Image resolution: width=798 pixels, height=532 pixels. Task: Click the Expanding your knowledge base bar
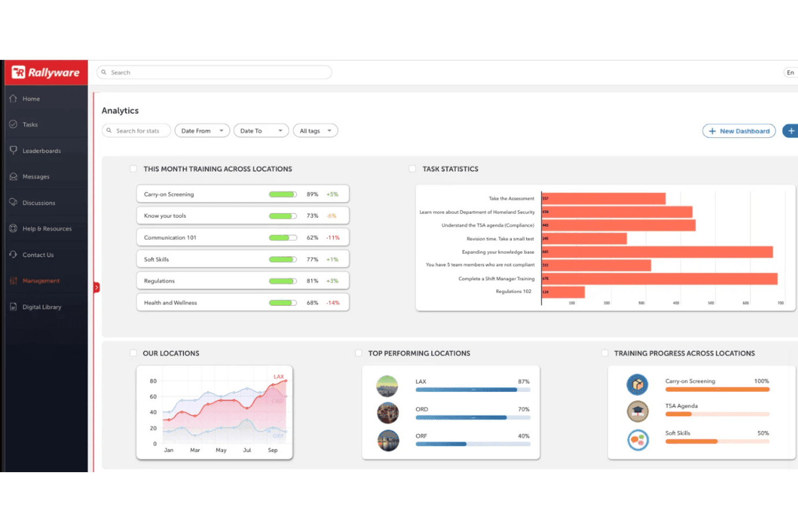click(x=657, y=252)
